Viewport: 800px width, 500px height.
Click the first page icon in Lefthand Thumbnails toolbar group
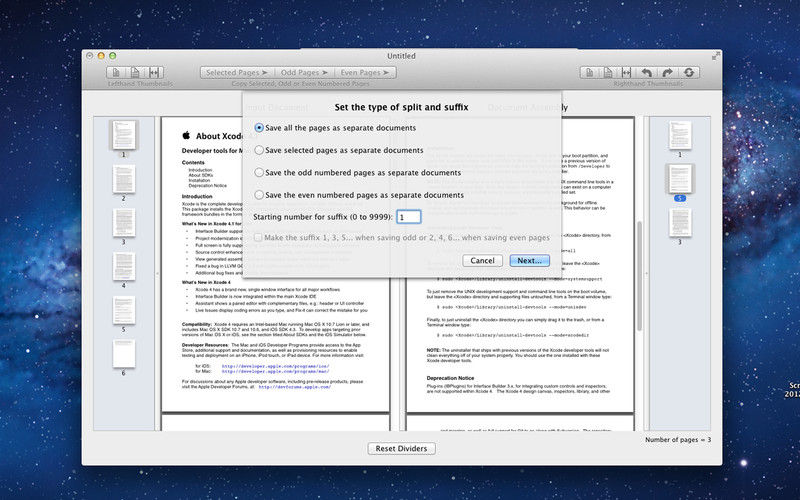point(115,72)
